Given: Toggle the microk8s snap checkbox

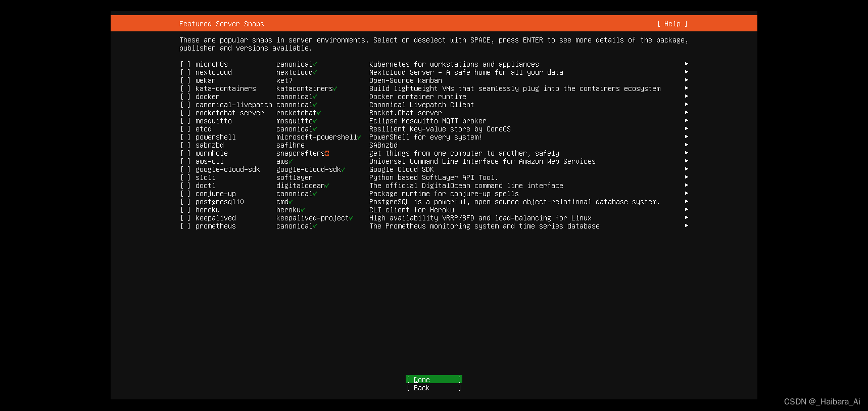Looking at the screenshot, I should (185, 64).
